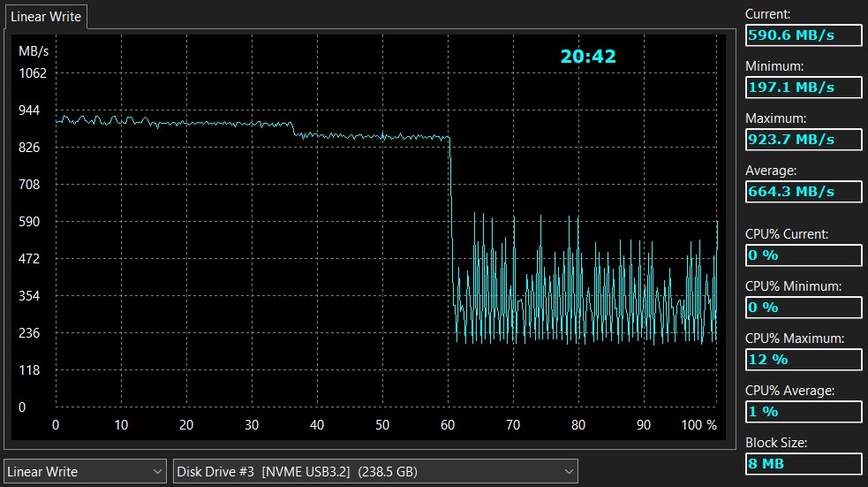The image size is (868, 487).
Task: Click the CPU% Current: label
Action: [x=787, y=234]
